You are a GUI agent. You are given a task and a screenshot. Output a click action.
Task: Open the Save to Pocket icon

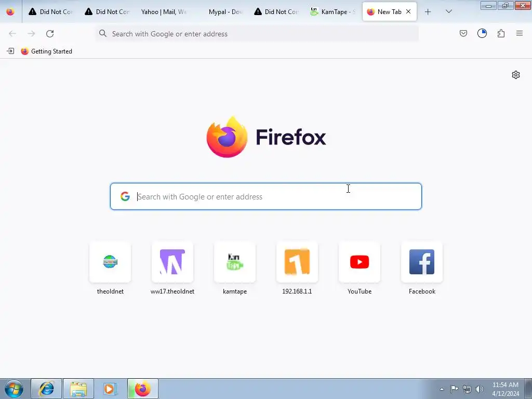(463, 33)
